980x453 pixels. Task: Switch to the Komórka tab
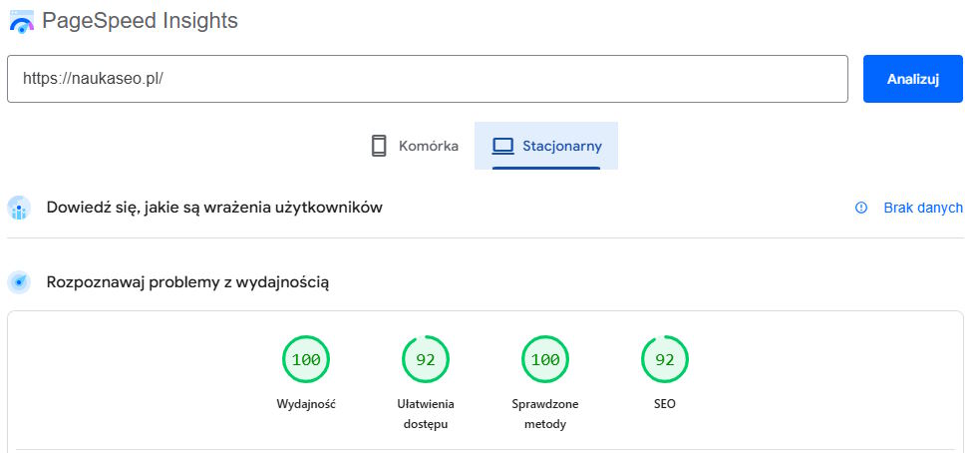415,146
